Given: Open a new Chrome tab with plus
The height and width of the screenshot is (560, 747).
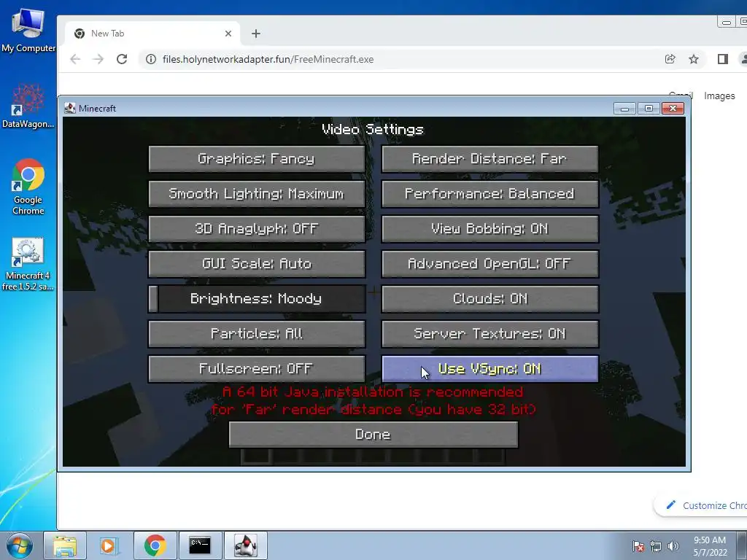Looking at the screenshot, I should 256,34.
